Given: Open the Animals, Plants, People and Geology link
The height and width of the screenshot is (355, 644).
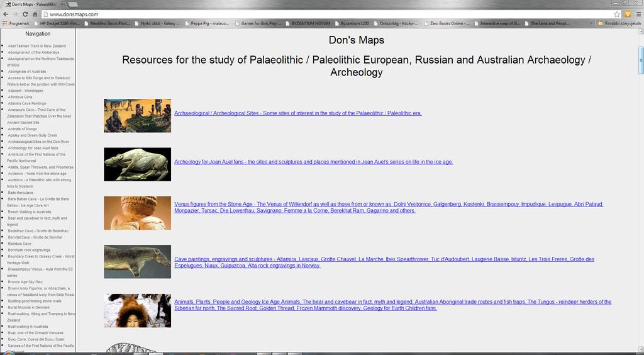Looking at the screenshot, I should point(392,305).
